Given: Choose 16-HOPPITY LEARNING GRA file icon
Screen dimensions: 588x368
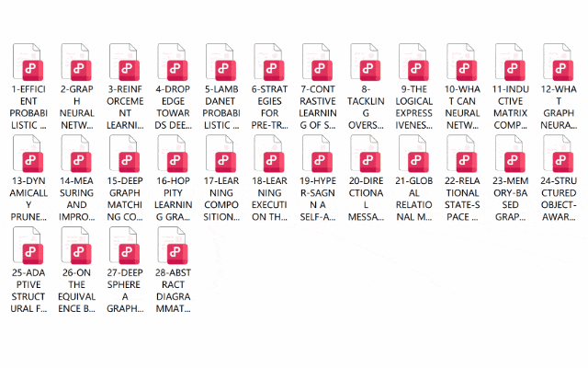Looking at the screenshot, I should [x=173, y=154].
